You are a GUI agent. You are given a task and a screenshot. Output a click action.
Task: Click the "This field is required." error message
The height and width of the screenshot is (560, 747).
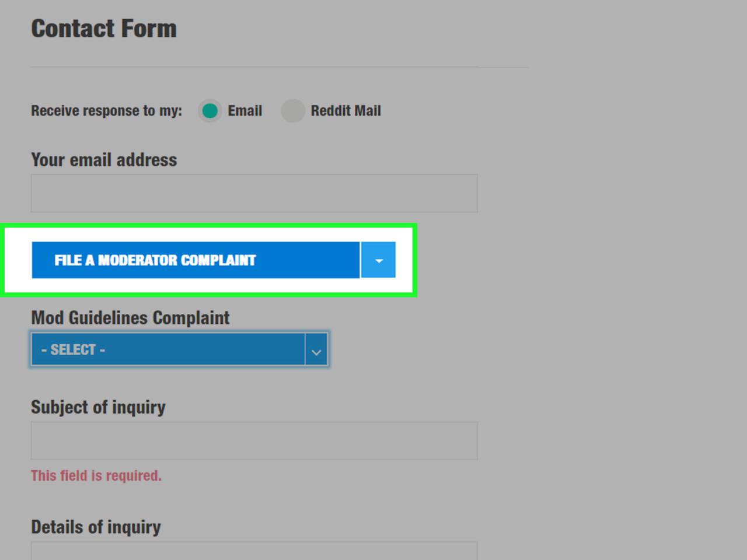(96, 476)
